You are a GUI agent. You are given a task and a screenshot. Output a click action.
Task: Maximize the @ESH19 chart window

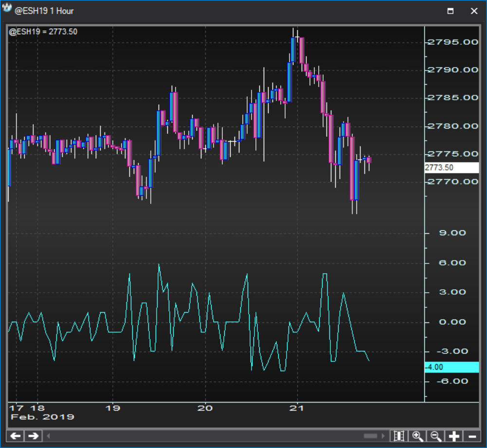[x=451, y=11]
